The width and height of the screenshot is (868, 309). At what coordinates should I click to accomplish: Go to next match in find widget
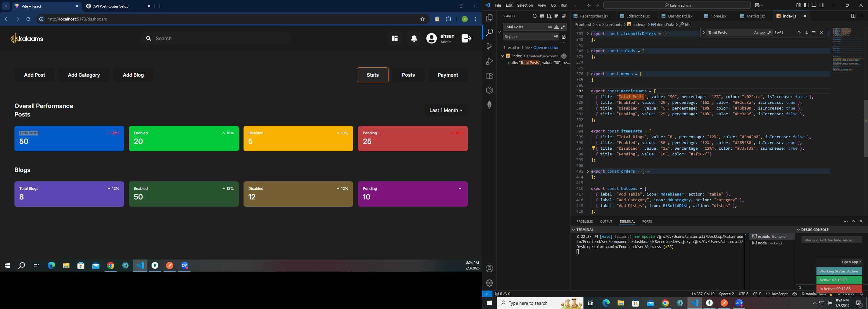(x=806, y=33)
